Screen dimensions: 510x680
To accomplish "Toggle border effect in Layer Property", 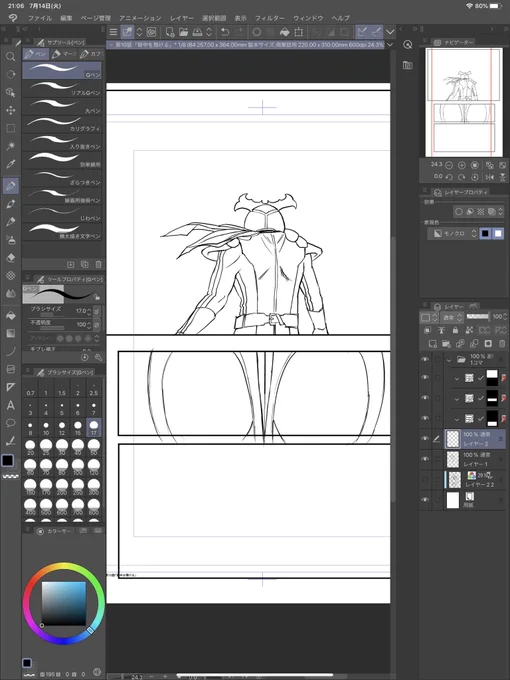I will pyautogui.click(x=458, y=212).
